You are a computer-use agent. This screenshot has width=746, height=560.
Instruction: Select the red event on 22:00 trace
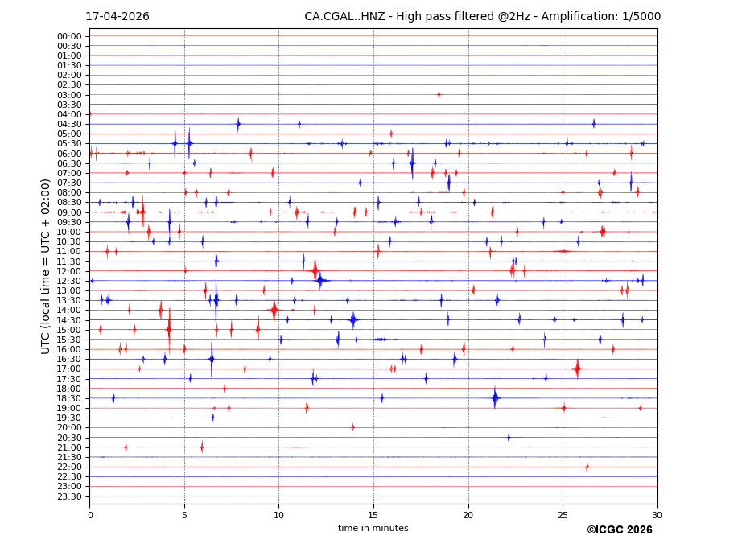click(587, 467)
